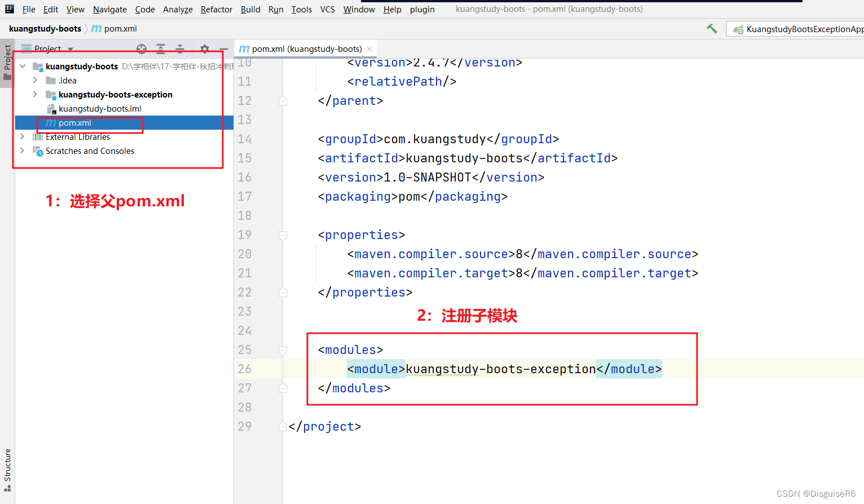This screenshot has height=504, width=864.
Task: Fold the properties closing tag at line 22
Action: [283, 293]
